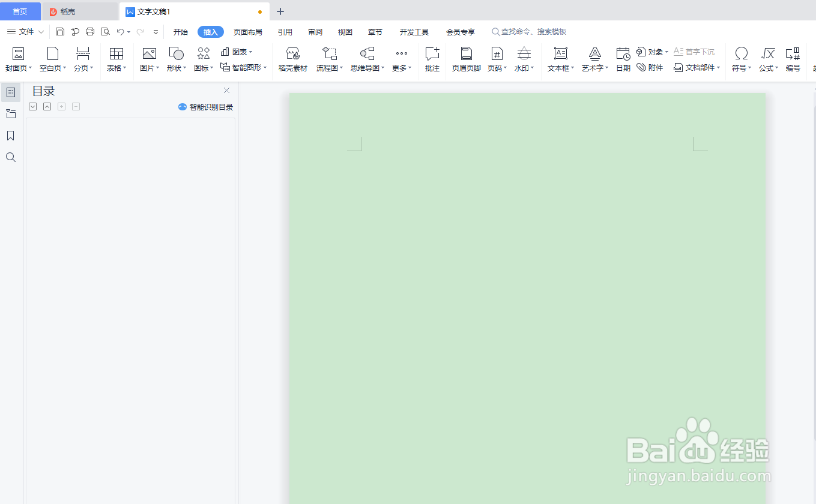
Task: Click the demote level minus button in 目录
Action: (76, 106)
